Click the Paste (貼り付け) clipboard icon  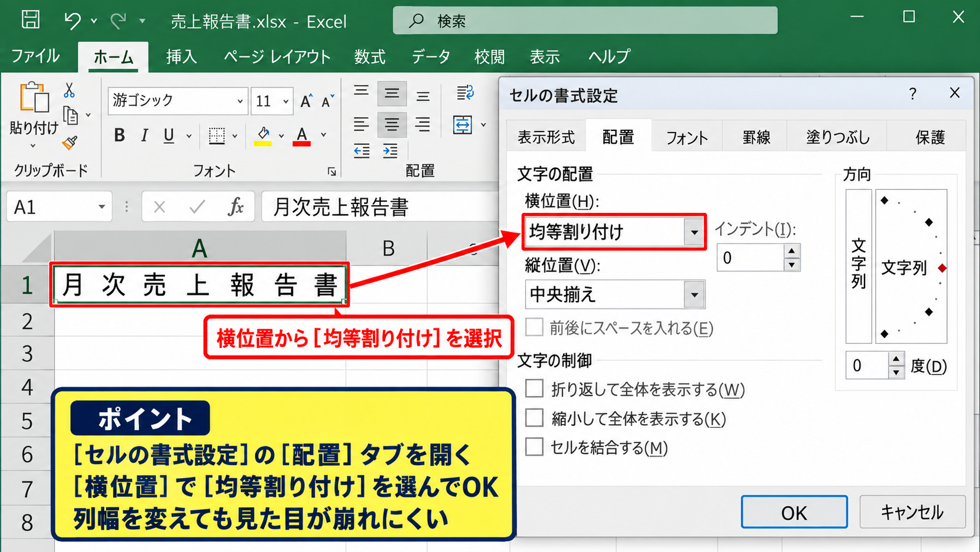click(34, 97)
